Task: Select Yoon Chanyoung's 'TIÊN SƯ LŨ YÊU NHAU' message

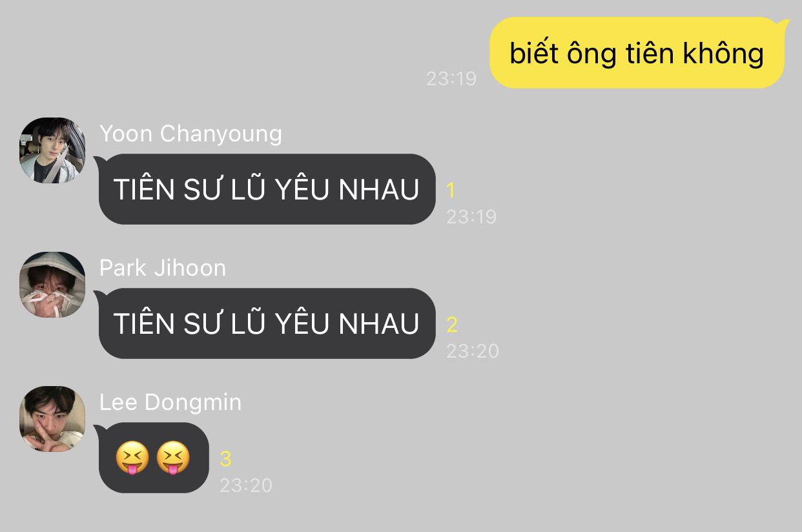Action: point(266,189)
